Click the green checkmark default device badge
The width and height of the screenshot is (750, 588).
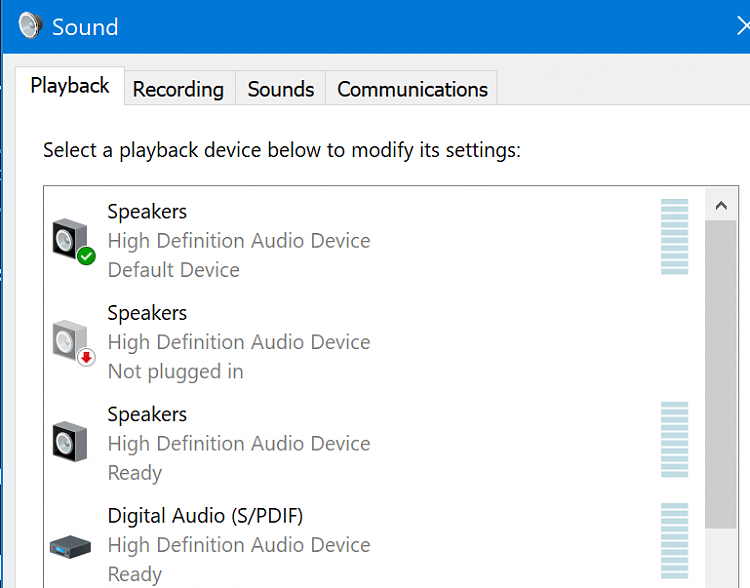coord(87,256)
